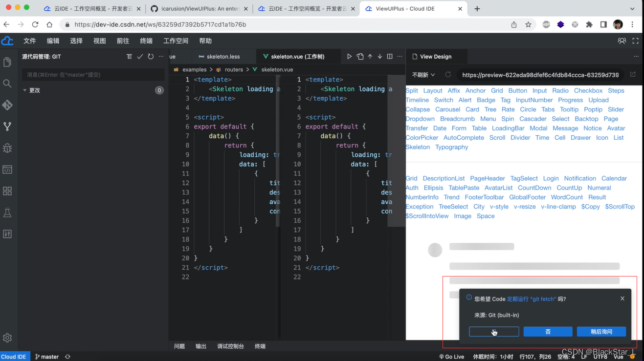The width and height of the screenshot is (644, 361).
Task: Go to next change with down arrow
Action: pos(379,57)
